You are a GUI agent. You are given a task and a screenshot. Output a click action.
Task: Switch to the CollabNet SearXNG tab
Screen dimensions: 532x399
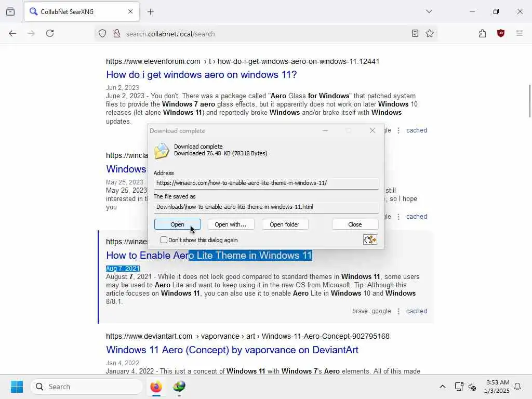pos(82,11)
